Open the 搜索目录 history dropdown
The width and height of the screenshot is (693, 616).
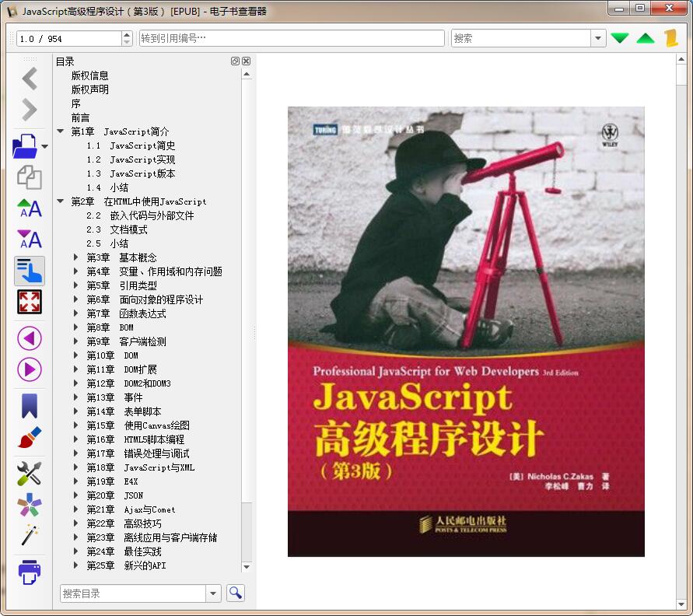[x=213, y=593]
